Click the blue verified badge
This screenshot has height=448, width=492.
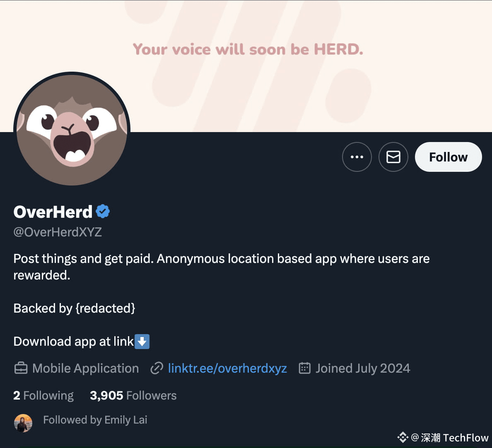[x=103, y=212]
